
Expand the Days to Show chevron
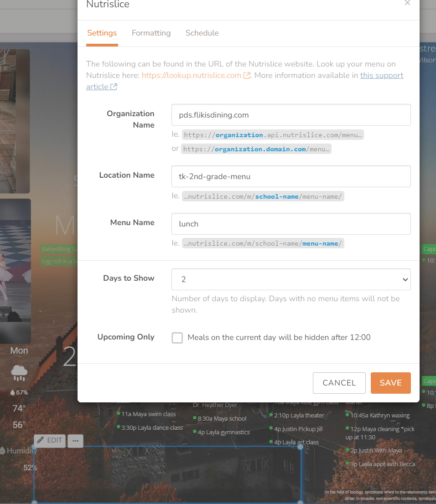click(x=405, y=279)
